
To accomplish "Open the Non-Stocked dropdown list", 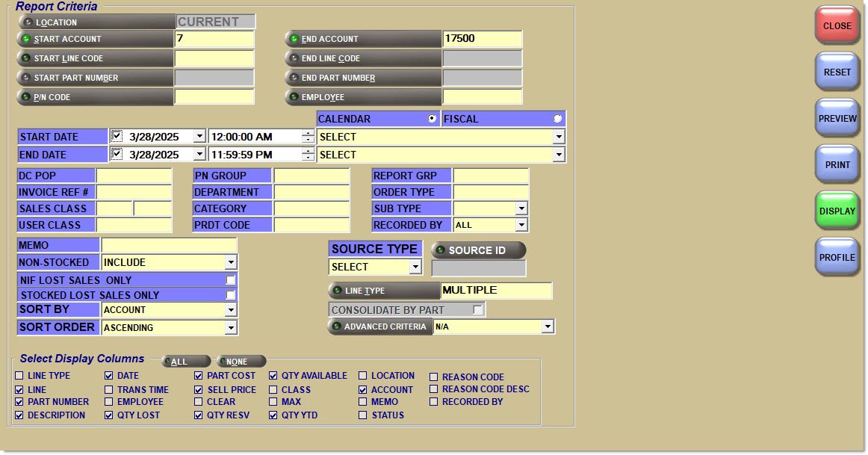I will [x=231, y=262].
